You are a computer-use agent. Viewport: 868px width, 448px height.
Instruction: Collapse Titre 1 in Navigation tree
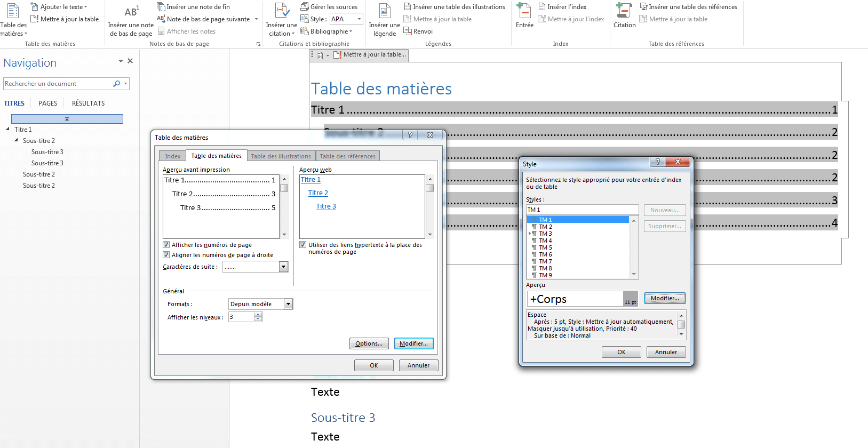(x=8, y=129)
